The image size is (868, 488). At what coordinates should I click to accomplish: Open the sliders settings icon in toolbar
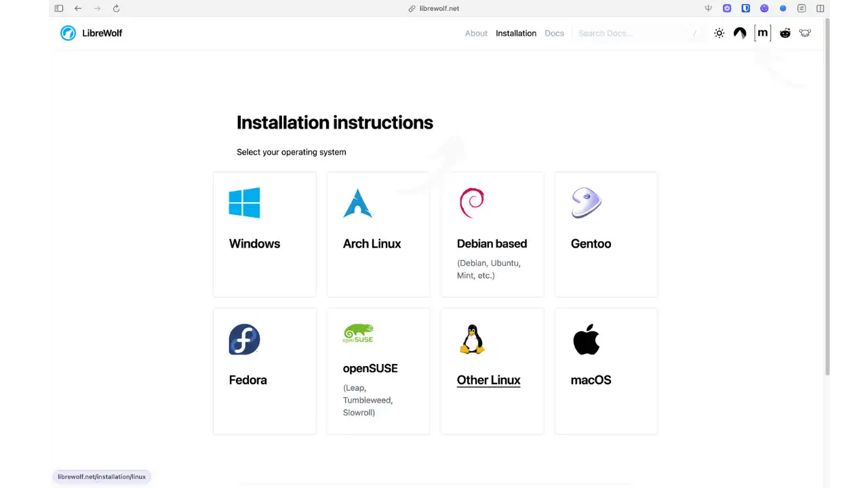[x=802, y=9]
